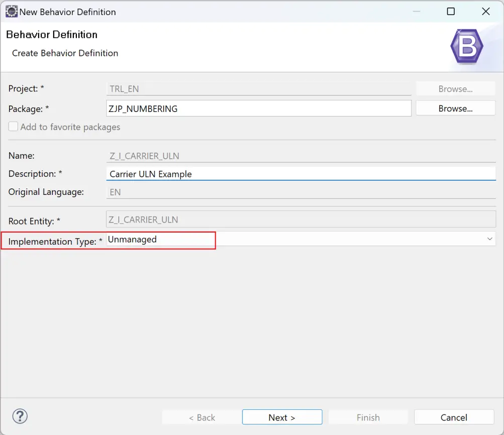Close the New Behavior Definition dialog
Screen dimensions: 504x435
click(486, 12)
